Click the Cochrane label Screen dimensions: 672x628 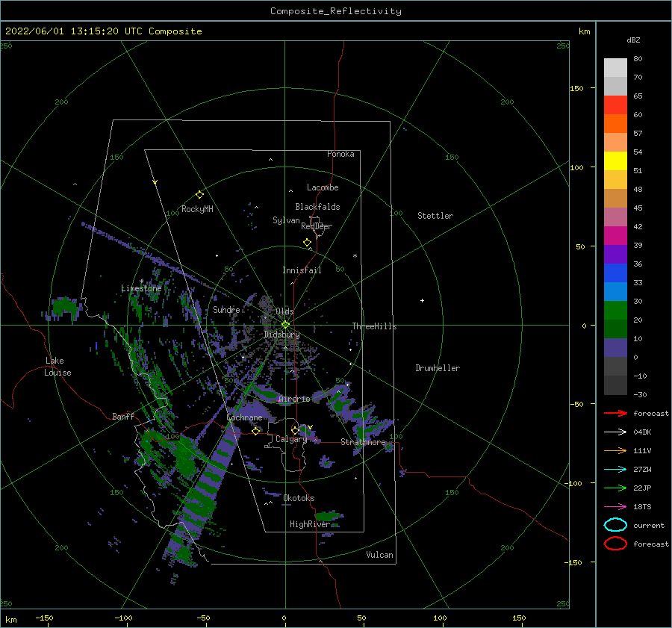pos(244,417)
